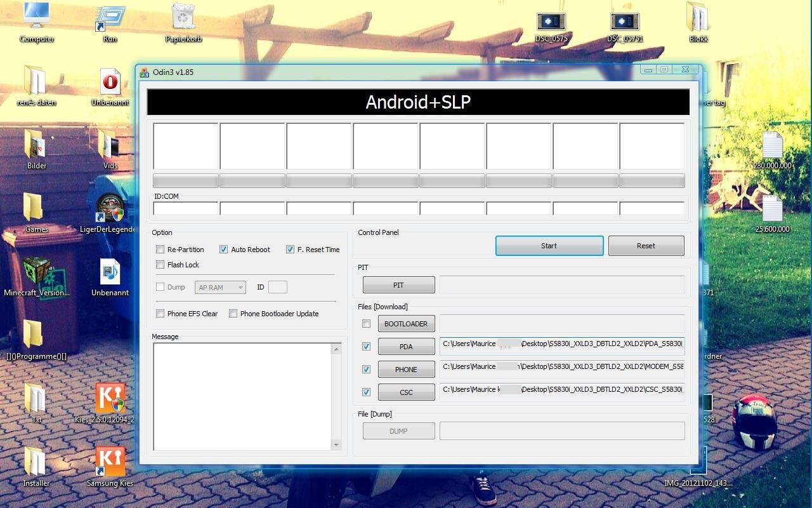Viewport: 812px width, 508px height.
Task: Enable the Phone EFS Clear checkbox
Action: [x=160, y=314]
